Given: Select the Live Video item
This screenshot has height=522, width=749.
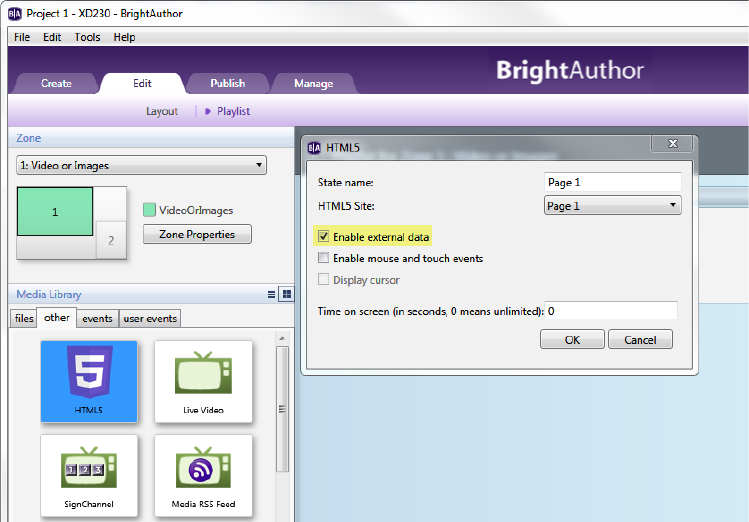Looking at the screenshot, I should pos(203,381).
